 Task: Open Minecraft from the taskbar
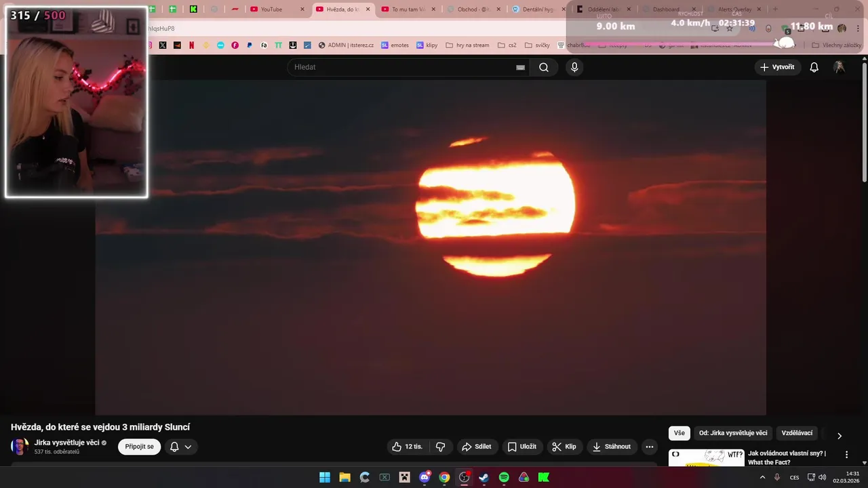(405, 477)
